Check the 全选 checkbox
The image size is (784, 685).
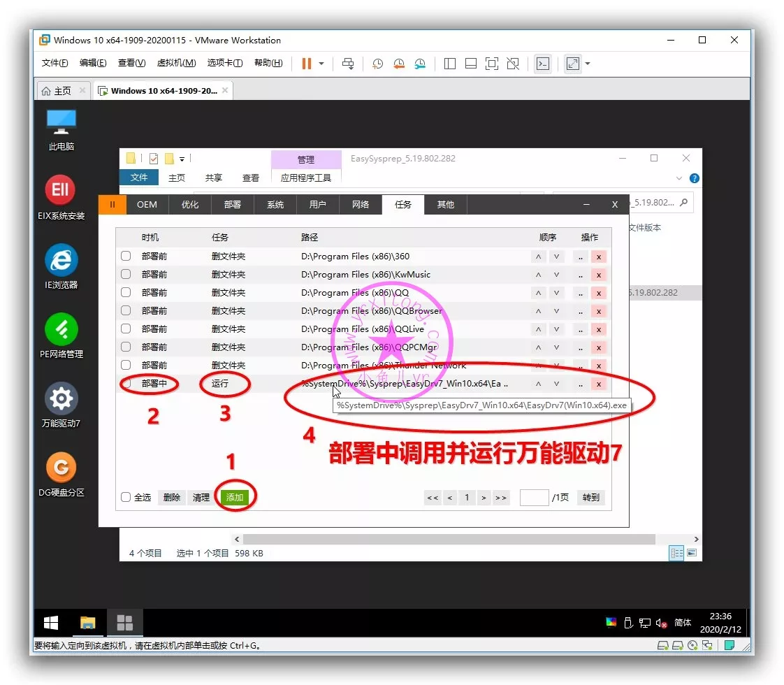tap(126, 498)
